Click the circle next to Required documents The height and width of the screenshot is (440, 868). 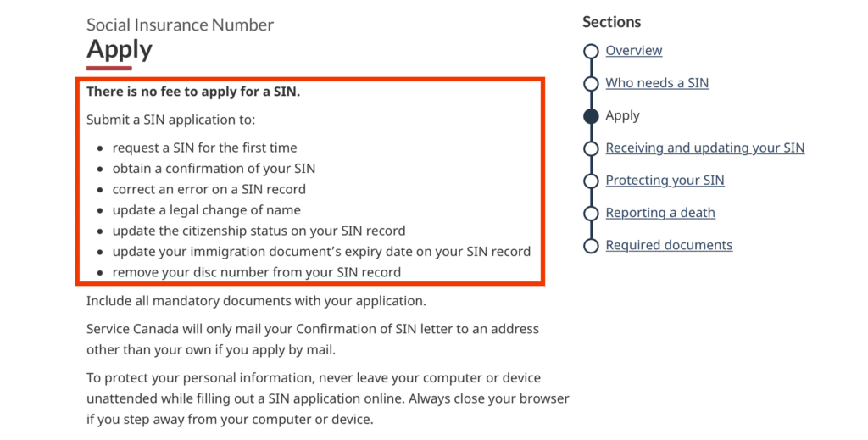pyautogui.click(x=591, y=246)
